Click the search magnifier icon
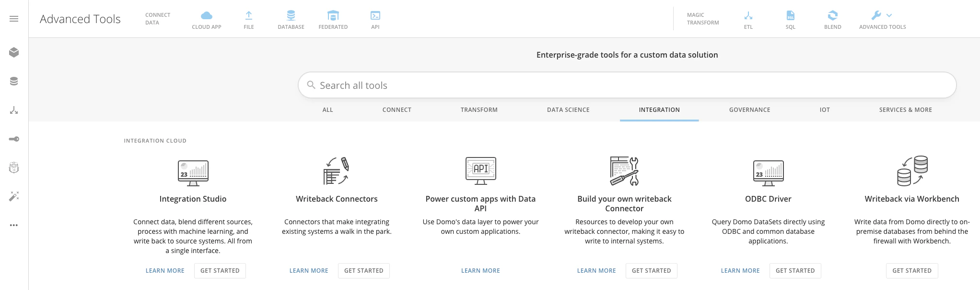The image size is (980, 290). (311, 85)
